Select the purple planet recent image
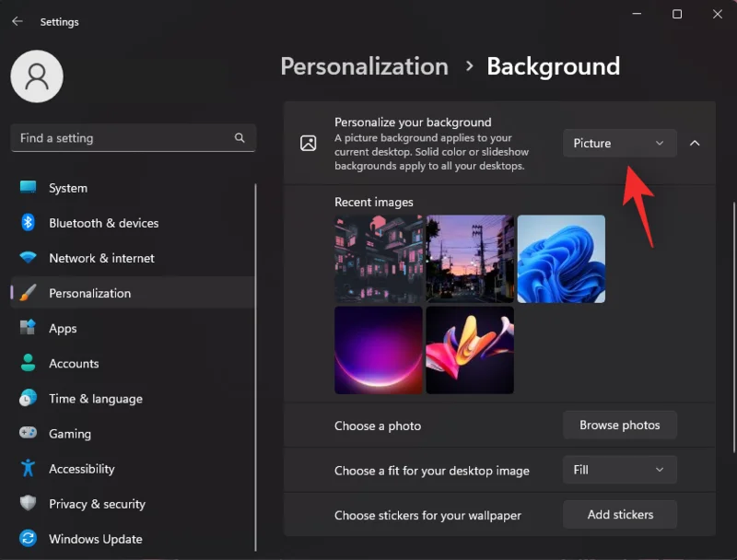This screenshot has width=737, height=560. tap(378, 350)
